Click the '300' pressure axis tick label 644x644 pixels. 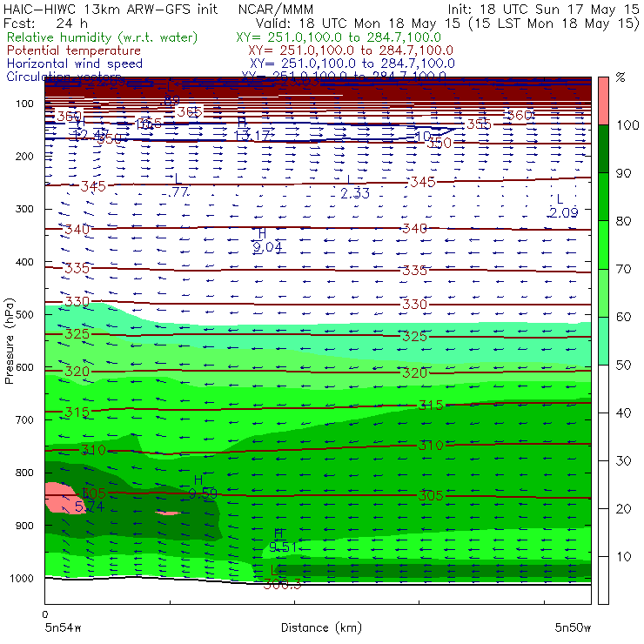(24, 209)
